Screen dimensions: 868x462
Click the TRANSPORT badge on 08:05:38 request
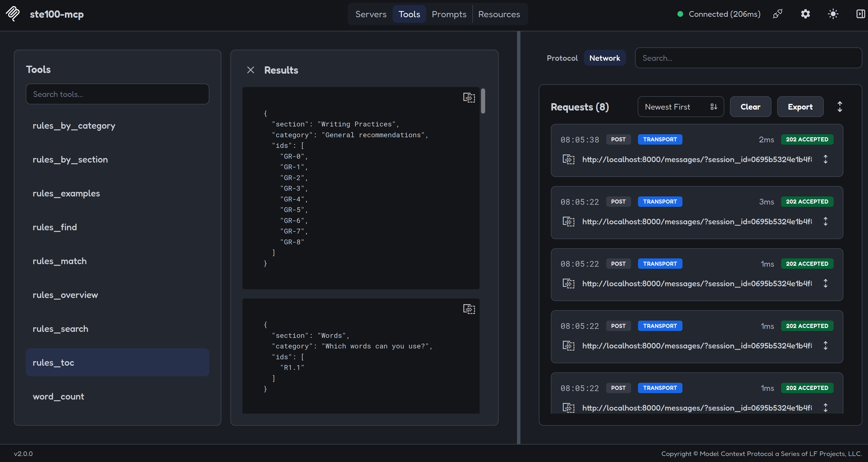pyautogui.click(x=660, y=139)
